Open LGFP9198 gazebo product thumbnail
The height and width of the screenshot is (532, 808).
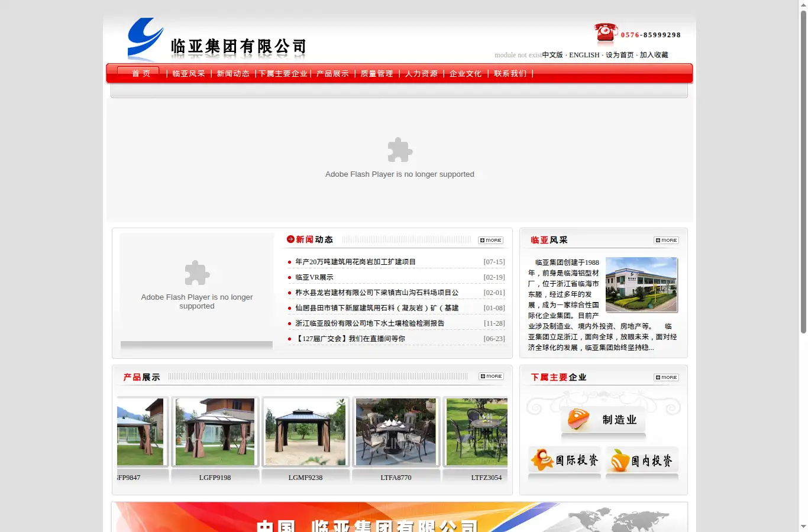215,432
